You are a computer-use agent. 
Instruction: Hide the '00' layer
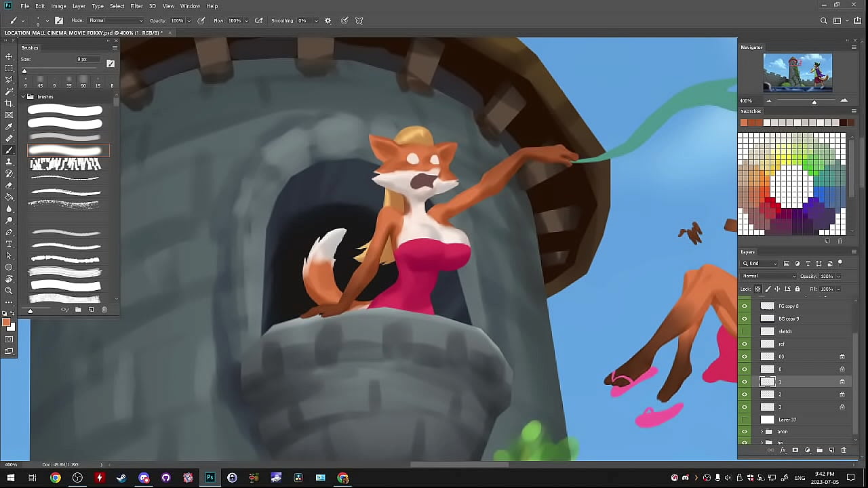(745, 357)
